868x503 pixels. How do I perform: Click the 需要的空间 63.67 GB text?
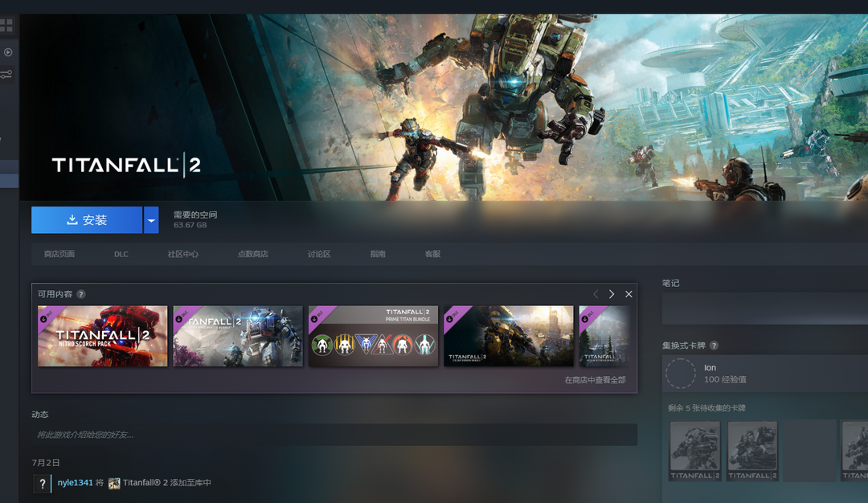(x=194, y=219)
